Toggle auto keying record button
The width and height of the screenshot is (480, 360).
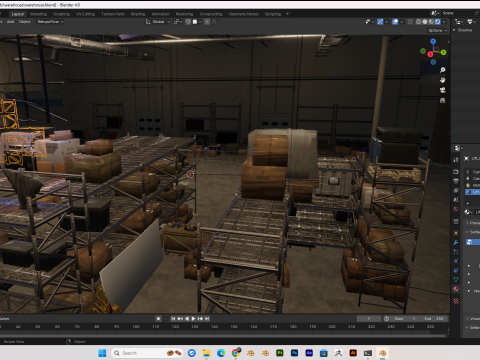pyautogui.click(x=158, y=319)
